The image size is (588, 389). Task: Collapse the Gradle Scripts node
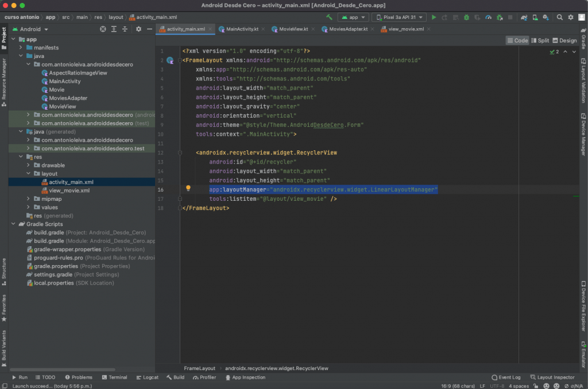[x=13, y=224]
